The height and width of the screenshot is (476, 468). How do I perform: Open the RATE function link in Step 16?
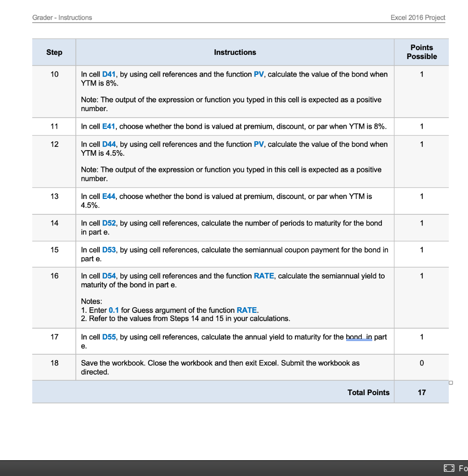pos(264,276)
